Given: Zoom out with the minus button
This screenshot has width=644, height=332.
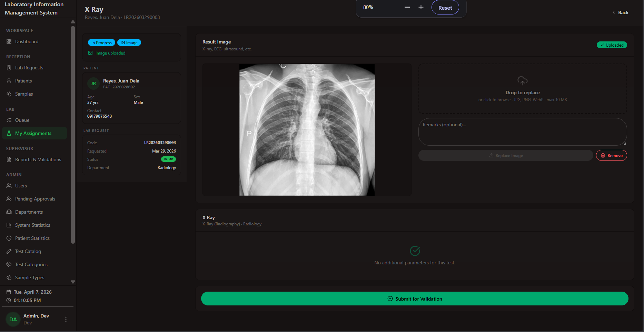Looking at the screenshot, I should pos(407,7).
